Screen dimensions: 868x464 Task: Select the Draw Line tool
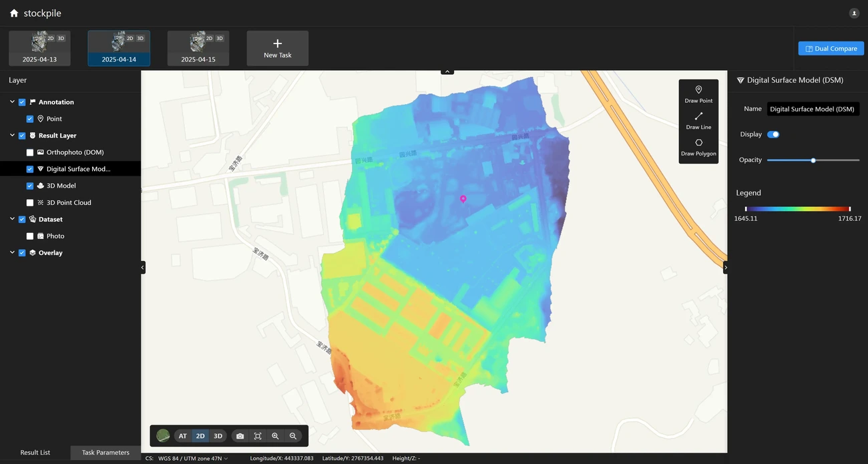pos(698,120)
